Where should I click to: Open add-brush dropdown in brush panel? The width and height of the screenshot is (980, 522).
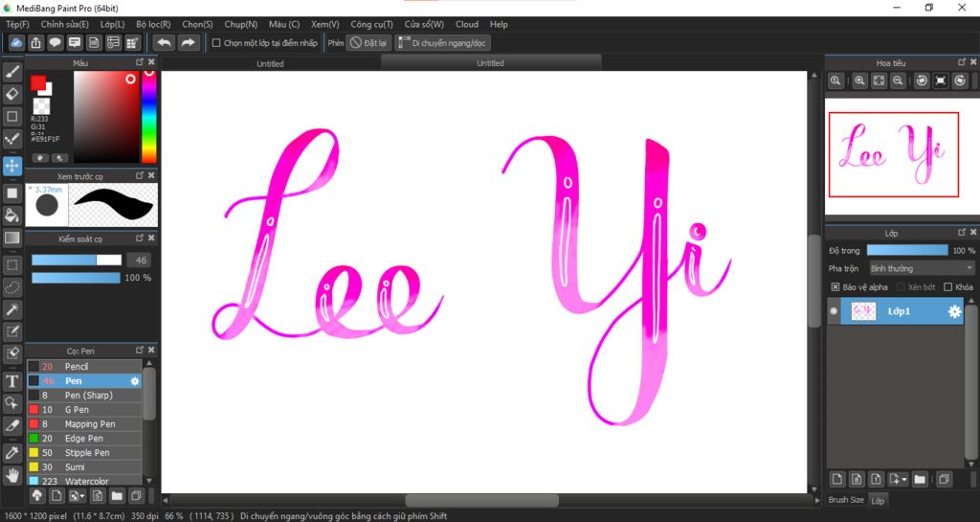click(x=82, y=496)
